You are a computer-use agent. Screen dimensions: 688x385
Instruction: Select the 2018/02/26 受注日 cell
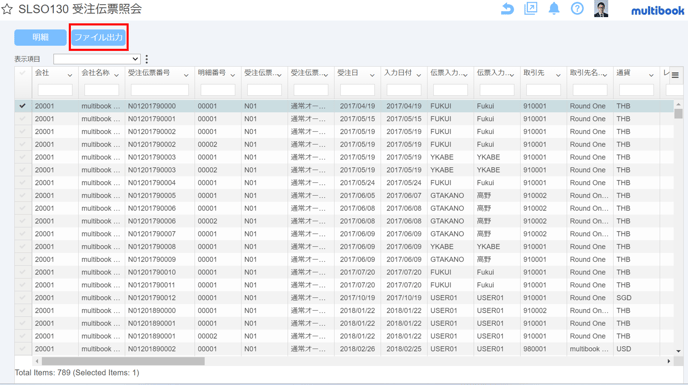tap(357, 349)
